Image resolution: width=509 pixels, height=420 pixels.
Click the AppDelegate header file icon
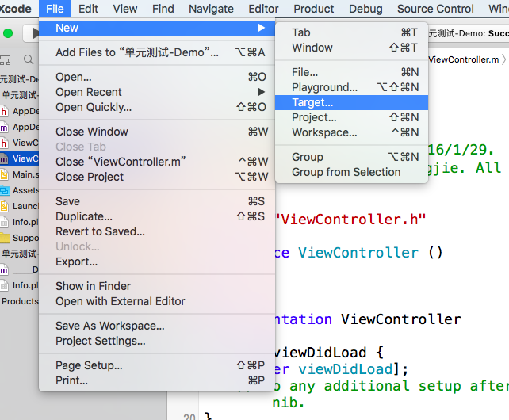click(x=5, y=111)
